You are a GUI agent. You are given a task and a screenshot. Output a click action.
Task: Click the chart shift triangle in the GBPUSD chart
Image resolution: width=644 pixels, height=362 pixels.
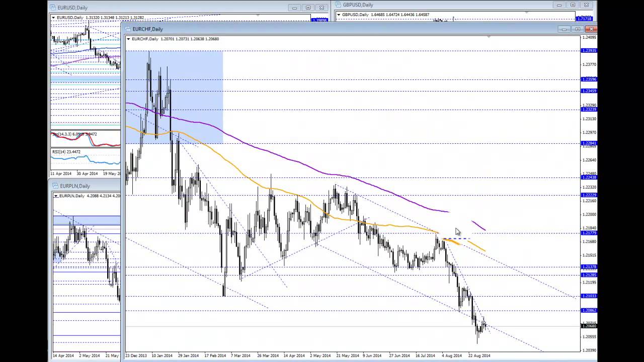click(526, 12)
